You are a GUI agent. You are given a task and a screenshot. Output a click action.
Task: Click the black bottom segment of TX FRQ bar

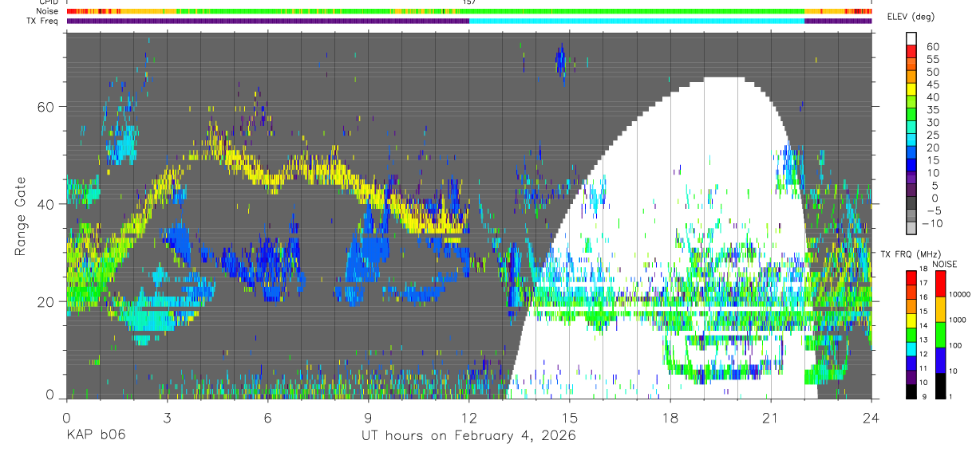912,391
